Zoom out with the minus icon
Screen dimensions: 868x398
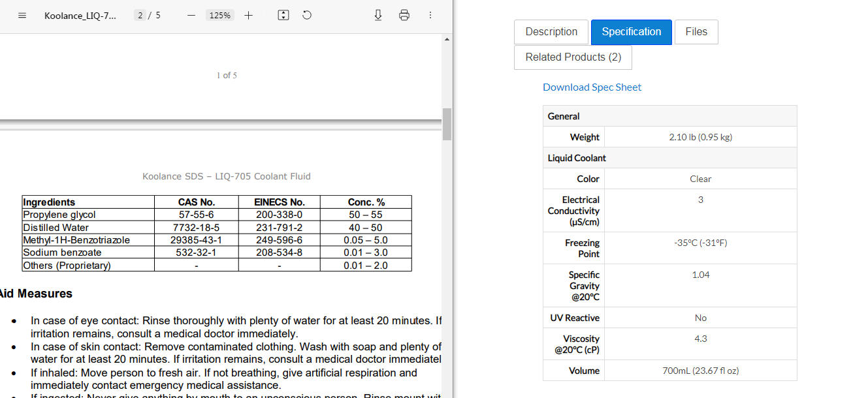191,15
